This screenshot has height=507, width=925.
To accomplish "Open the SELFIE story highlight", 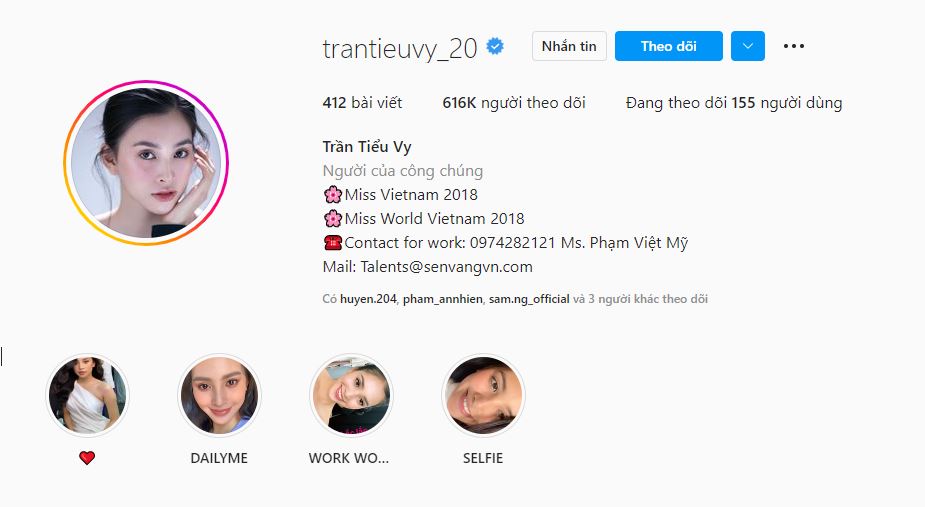I will [x=483, y=395].
